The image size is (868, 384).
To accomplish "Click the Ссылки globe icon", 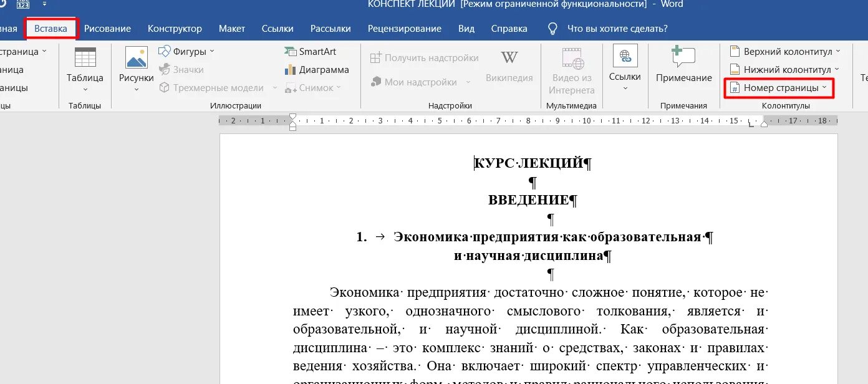I will coord(625,57).
